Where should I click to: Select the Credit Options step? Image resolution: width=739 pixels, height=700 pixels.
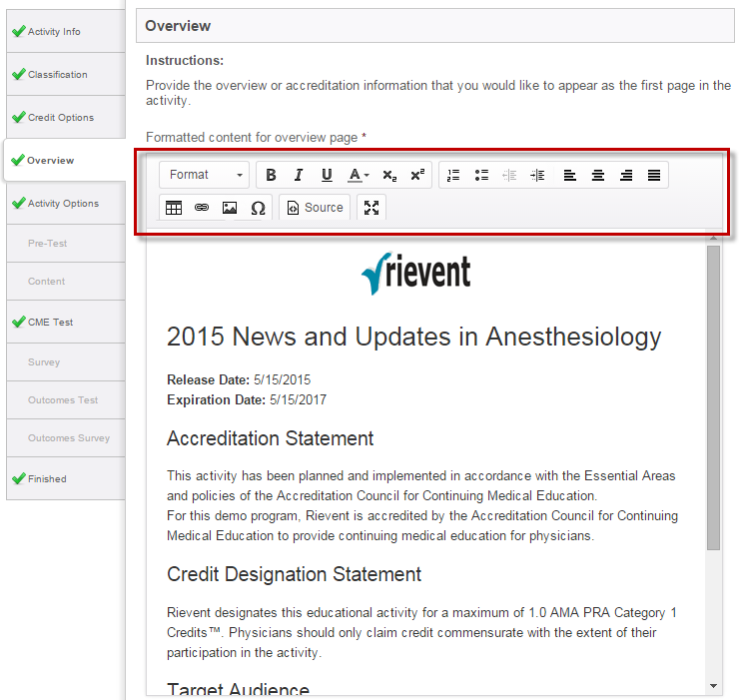(x=66, y=118)
